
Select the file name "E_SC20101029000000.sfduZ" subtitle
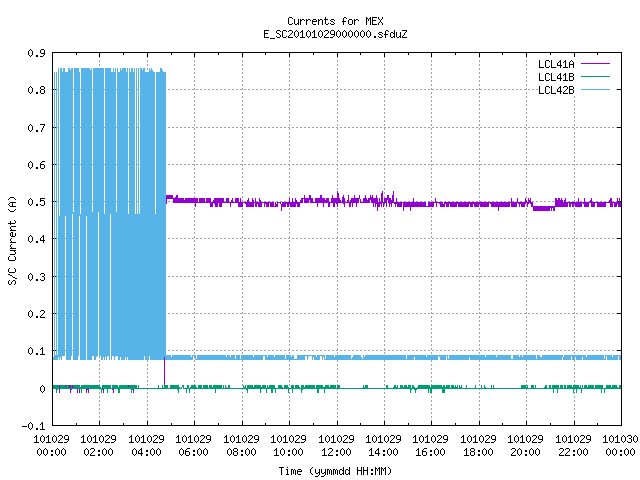coord(335,34)
